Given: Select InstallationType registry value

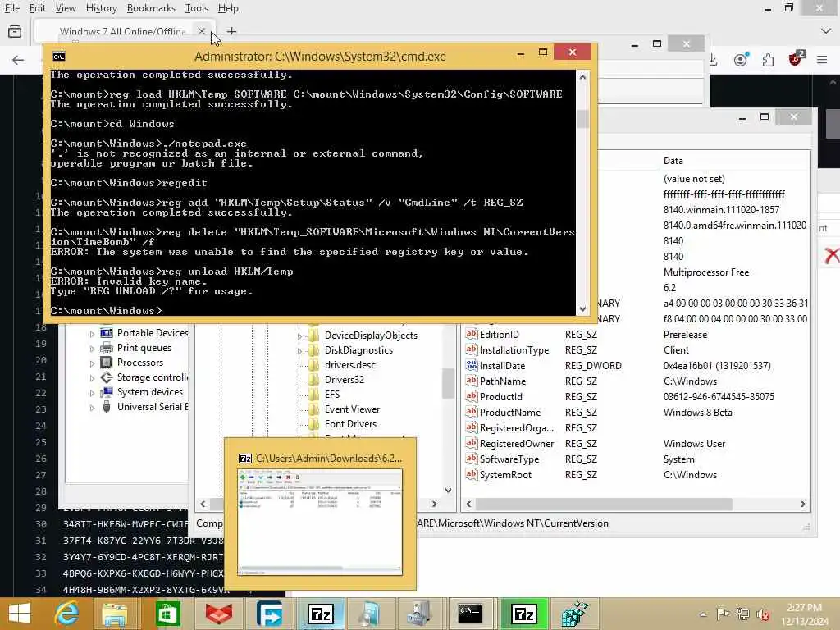Looking at the screenshot, I should [514, 349].
